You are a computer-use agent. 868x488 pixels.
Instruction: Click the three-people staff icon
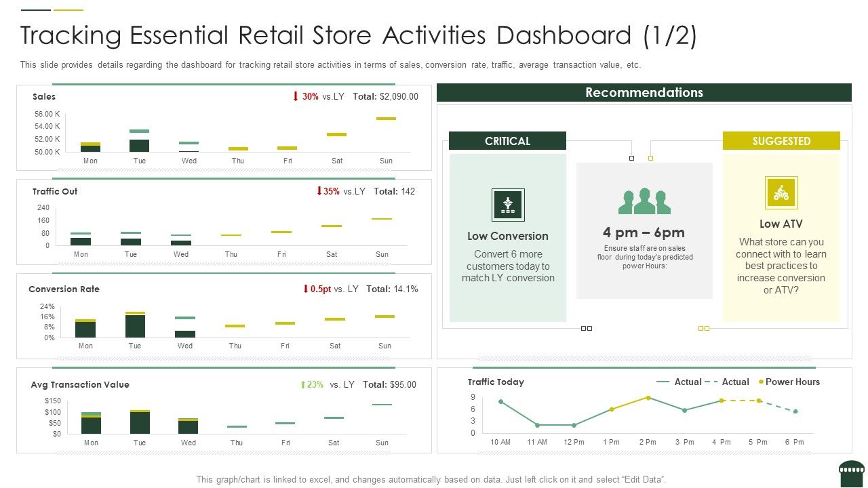click(644, 201)
